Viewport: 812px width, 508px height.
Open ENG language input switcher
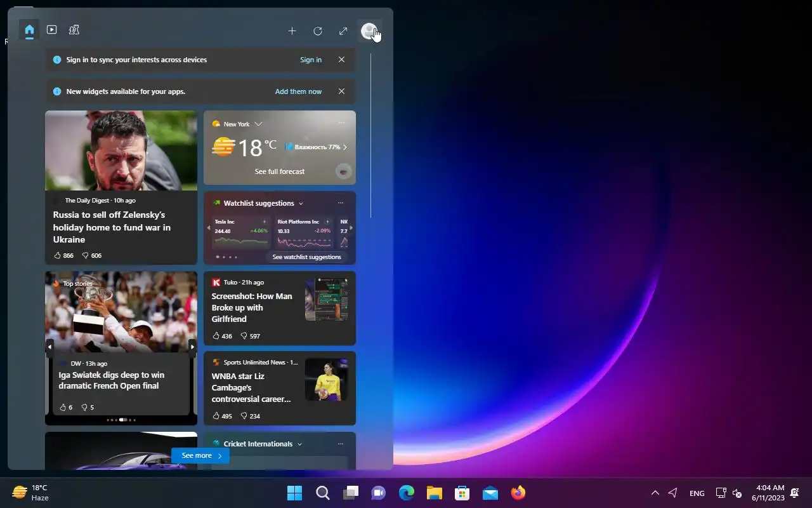[x=697, y=493]
